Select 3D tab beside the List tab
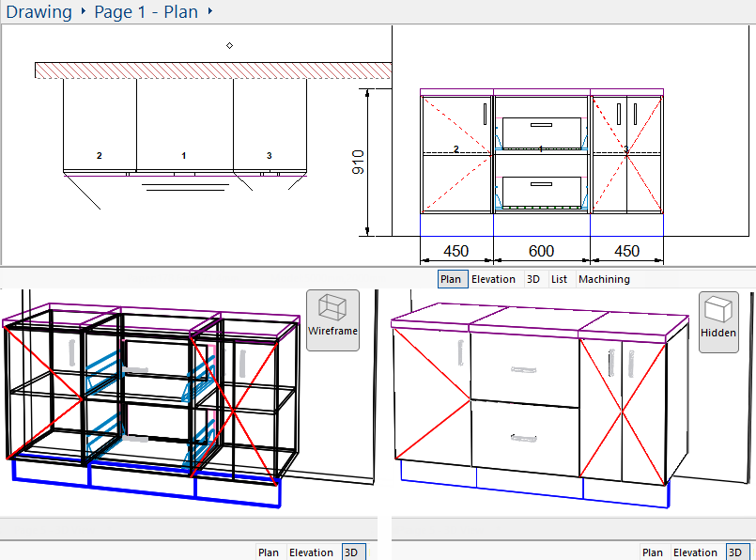Viewport: 756px width, 560px height. (532, 279)
